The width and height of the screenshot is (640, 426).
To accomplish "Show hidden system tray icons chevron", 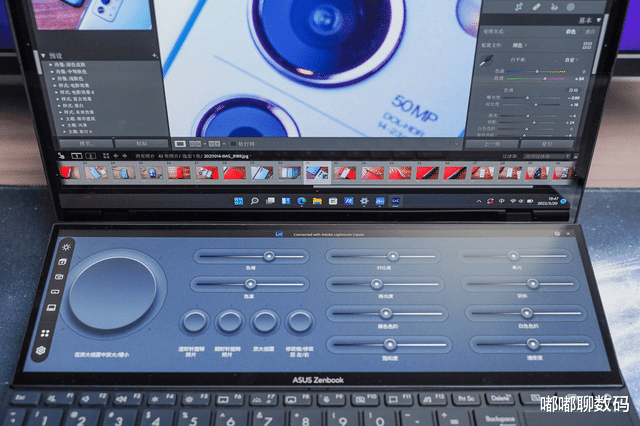I will (479, 201).
